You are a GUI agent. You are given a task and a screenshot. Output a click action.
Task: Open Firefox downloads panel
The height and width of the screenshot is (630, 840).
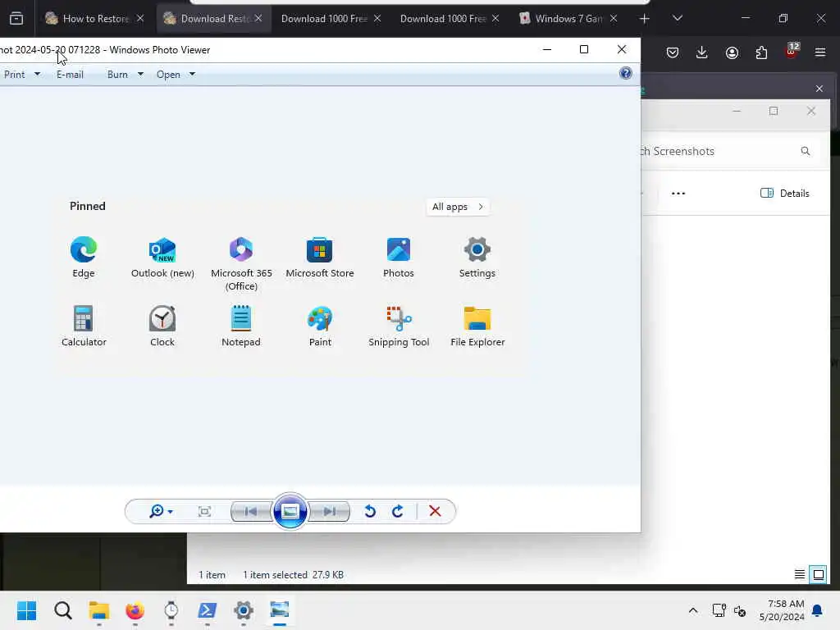(702, 52)
